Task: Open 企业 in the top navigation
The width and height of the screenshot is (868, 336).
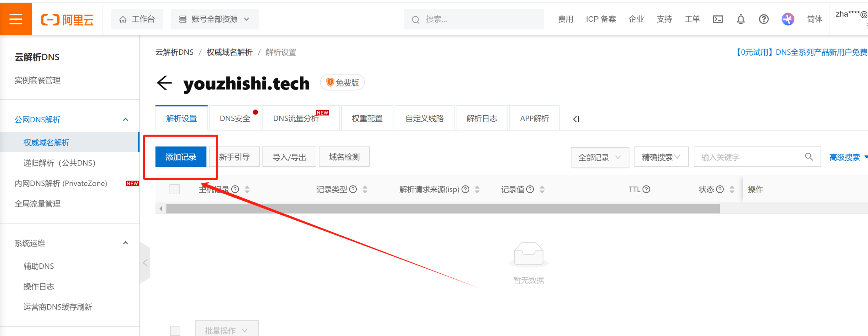Action: click(636, 19)
